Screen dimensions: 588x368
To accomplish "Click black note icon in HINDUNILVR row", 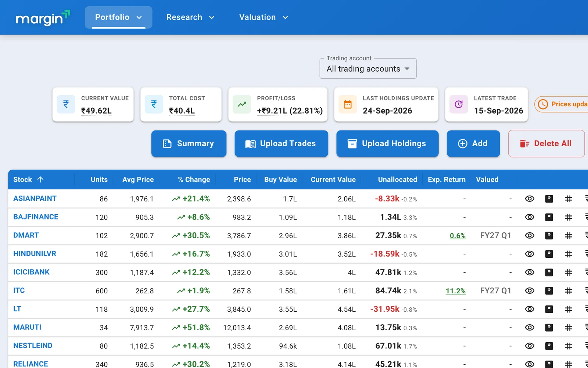I will pyautogui.click(x=549, y=254).
